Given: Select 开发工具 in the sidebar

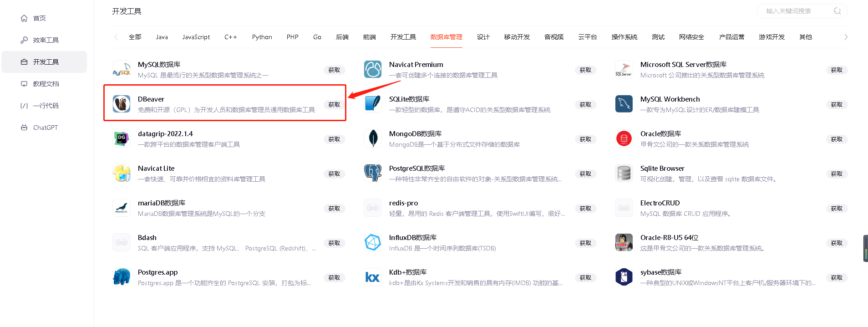Looking at the screenshot, I should pos(44,62).
